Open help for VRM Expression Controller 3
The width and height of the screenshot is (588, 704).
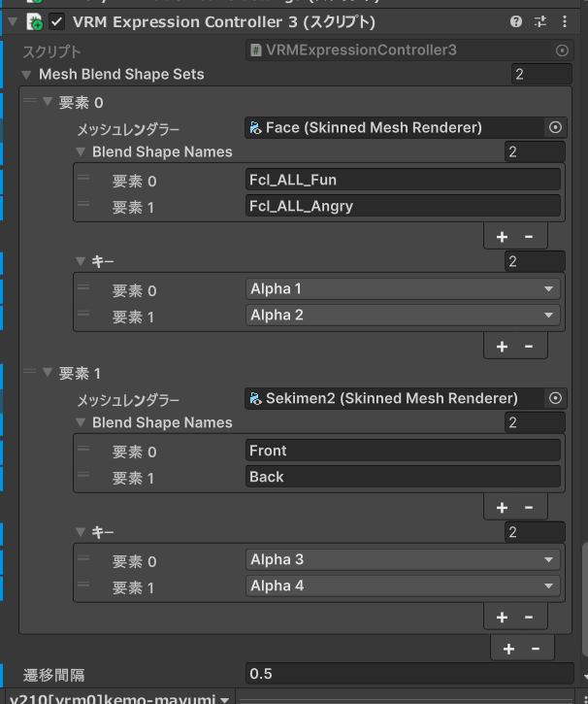516,21
